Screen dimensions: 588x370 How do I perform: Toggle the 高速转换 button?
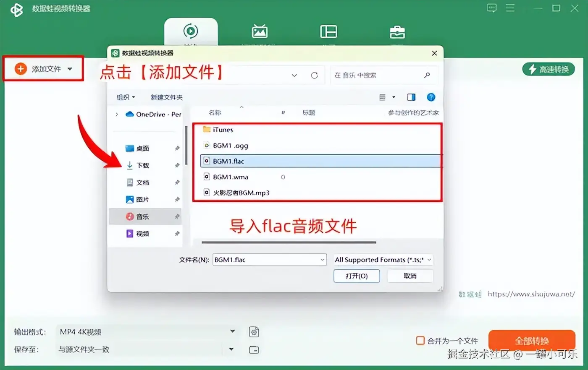point(549,69)
